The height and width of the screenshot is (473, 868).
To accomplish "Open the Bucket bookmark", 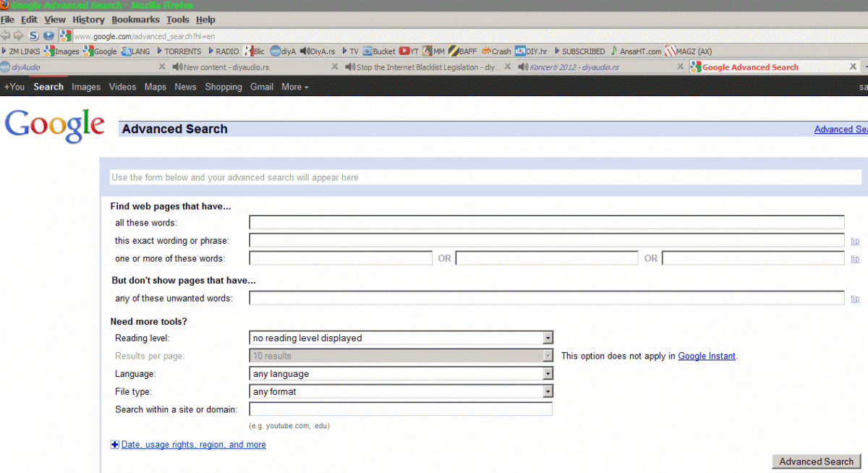I will (x=379, y=51).
